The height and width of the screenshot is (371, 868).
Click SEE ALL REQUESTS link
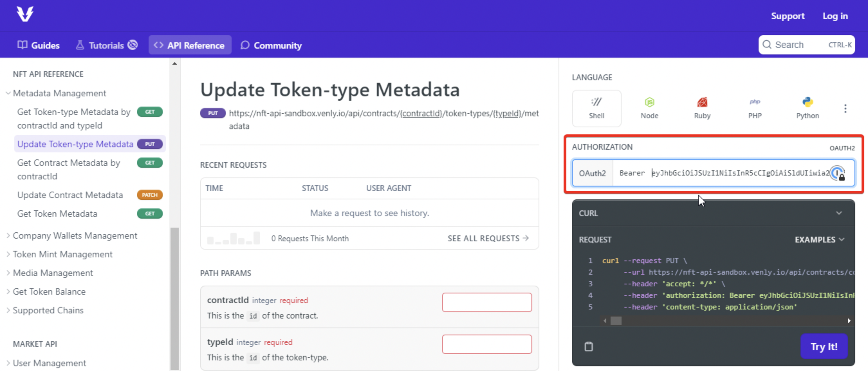coord(488,238)
